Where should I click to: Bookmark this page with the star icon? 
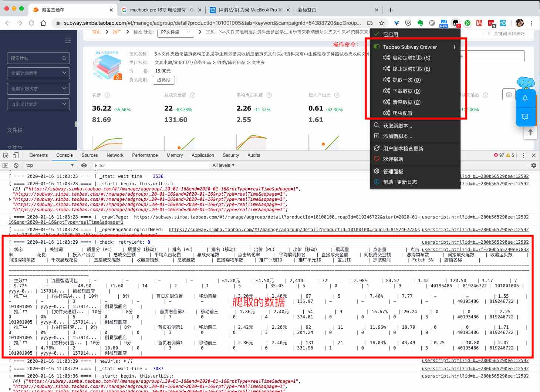point(382,23)
